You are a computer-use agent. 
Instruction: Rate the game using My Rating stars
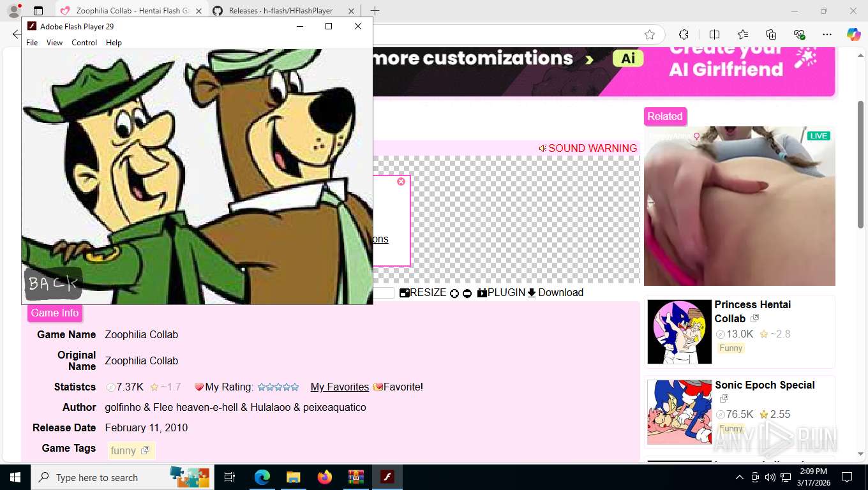tap(278, 387)
